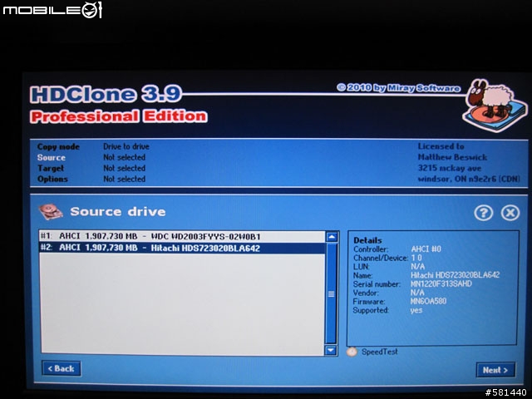Click serial number MN1220F313SAHD
This screenshot has width=532, height=399.
[x=441, y=283]
